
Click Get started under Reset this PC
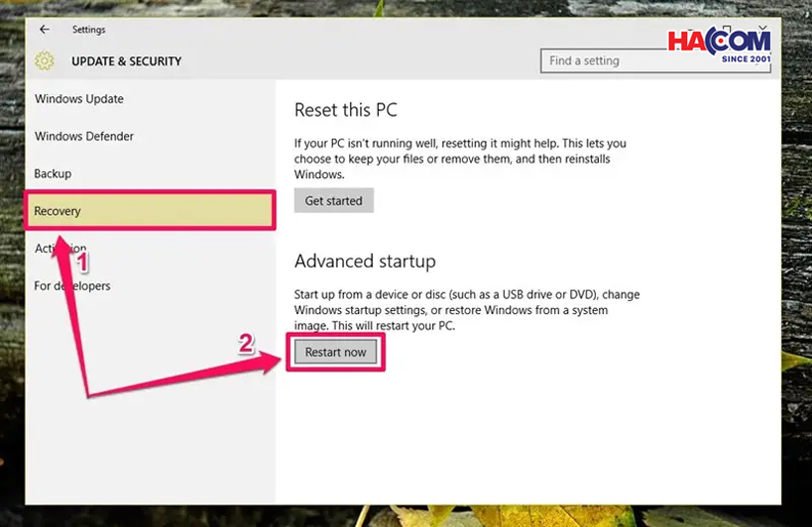coord(334,200)
